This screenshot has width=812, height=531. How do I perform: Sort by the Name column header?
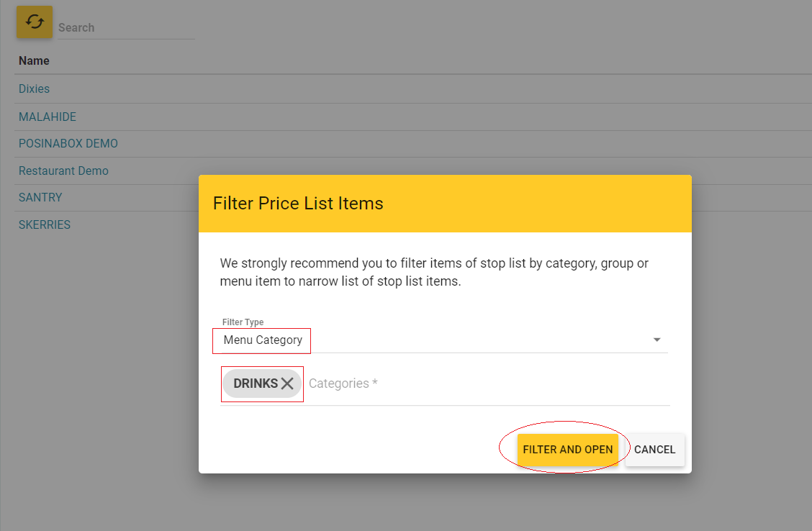click(x=34, y=61)
